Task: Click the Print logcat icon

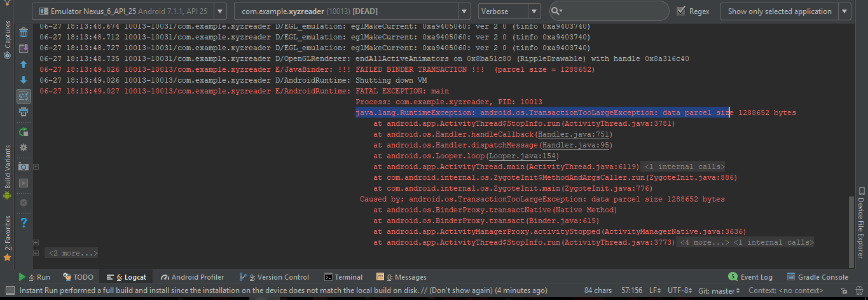Action: [x=24, y=112]
